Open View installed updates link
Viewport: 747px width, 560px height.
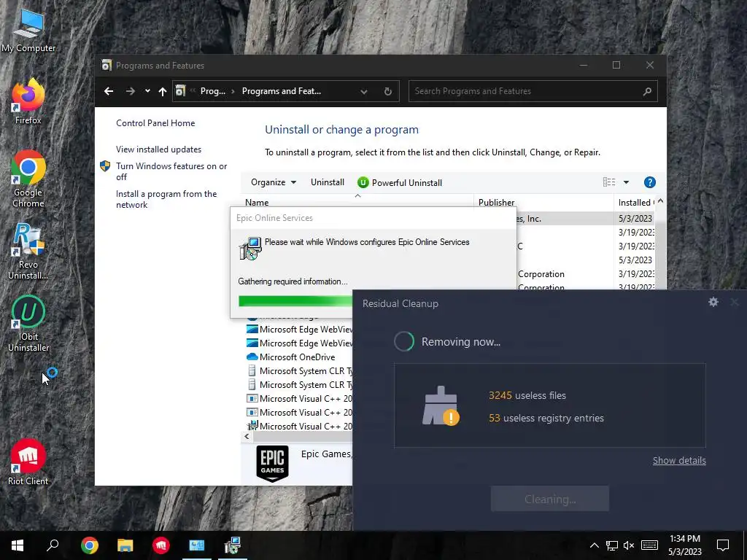tap(158, 149)
